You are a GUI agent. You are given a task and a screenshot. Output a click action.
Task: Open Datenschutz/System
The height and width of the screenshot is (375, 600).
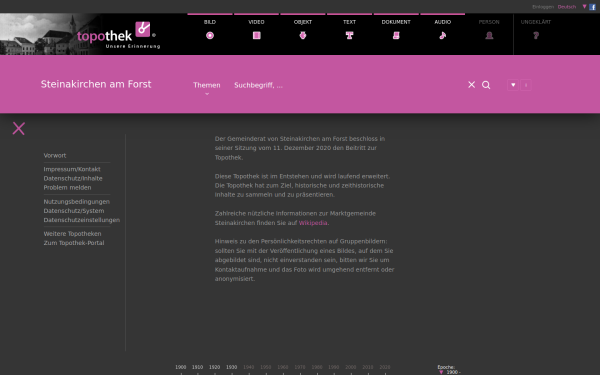74,211
